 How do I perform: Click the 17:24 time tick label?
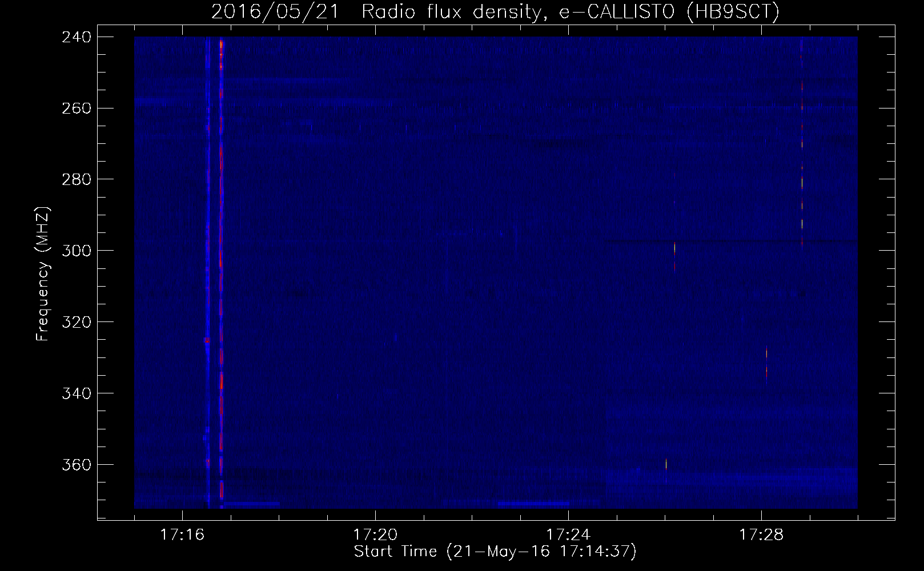(568, 535)
